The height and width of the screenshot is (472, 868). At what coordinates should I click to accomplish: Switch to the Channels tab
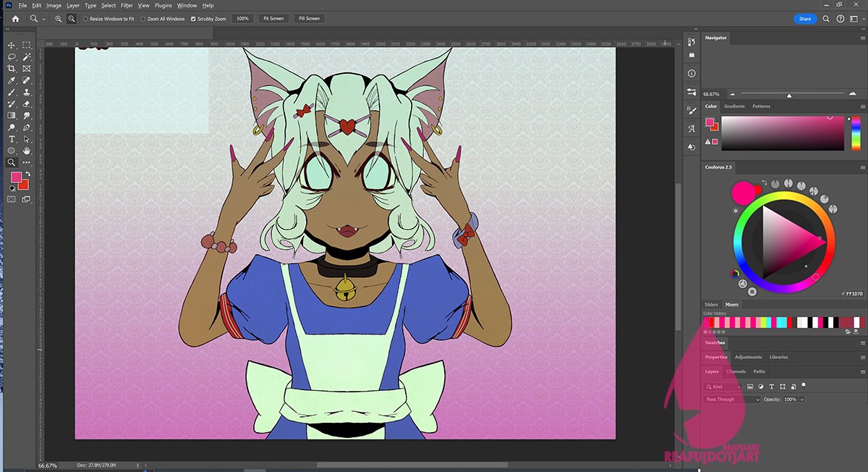[x=736, y=371]
